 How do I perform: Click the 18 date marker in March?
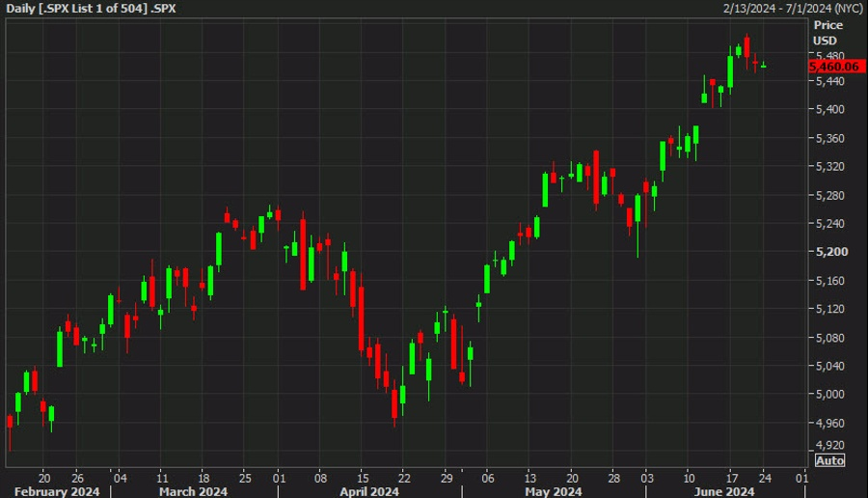click(203, 478)
